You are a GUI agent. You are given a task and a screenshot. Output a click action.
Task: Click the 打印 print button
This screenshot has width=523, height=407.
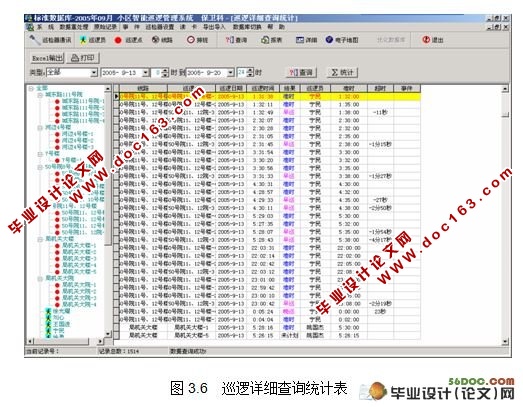pyautogui.click(x=83, y=58)
